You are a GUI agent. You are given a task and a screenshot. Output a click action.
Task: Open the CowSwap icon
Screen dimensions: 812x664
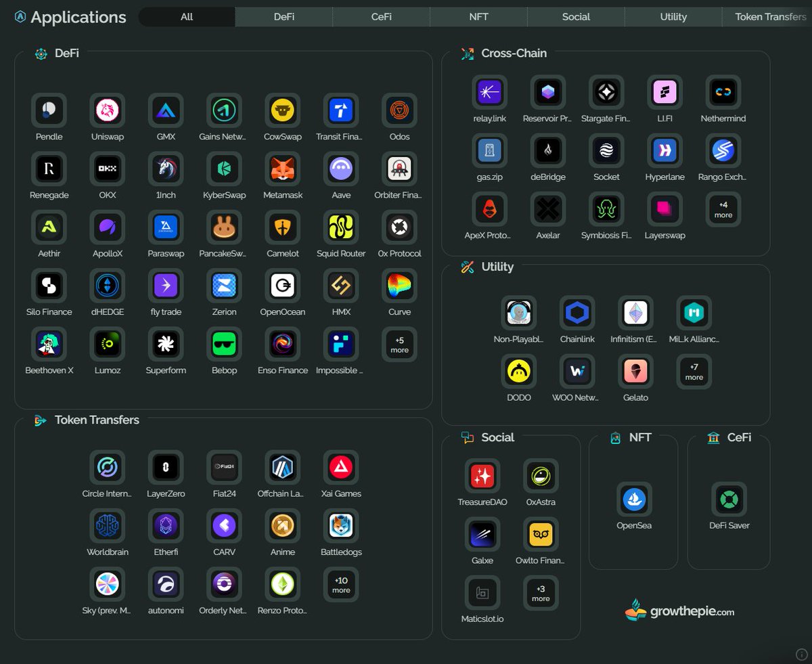point(283,110)
